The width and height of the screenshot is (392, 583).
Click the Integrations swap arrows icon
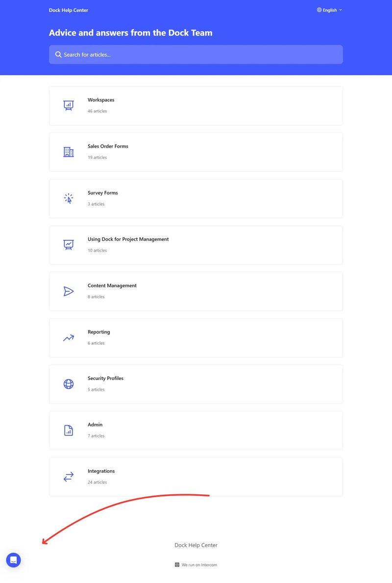(x=69, y=477)
